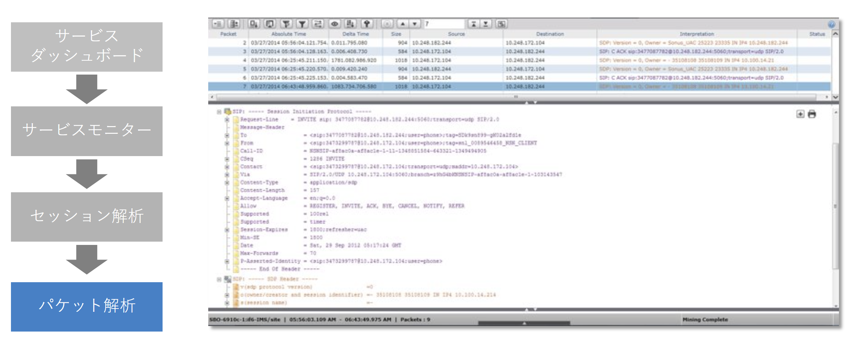
Task: Select the key icon in the toolbar
Action: [x=367, y=23]
